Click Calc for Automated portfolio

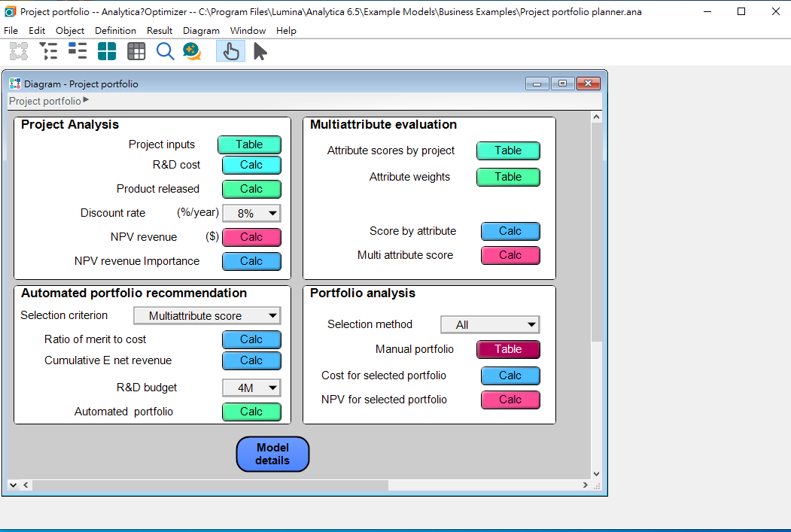pos(251,412)
